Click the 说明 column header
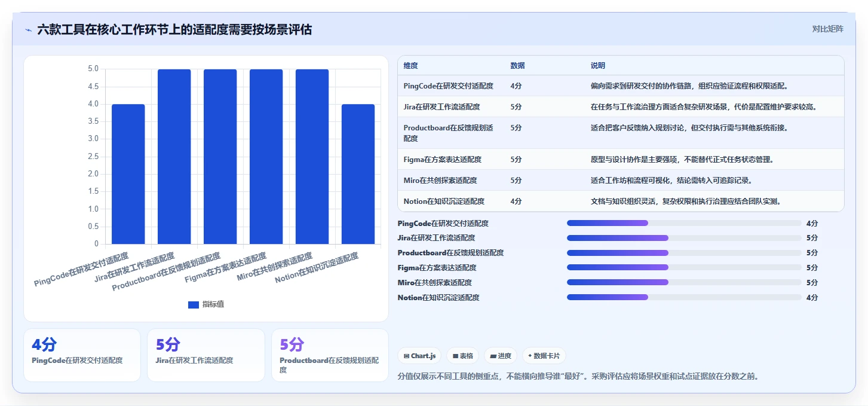 598,66
